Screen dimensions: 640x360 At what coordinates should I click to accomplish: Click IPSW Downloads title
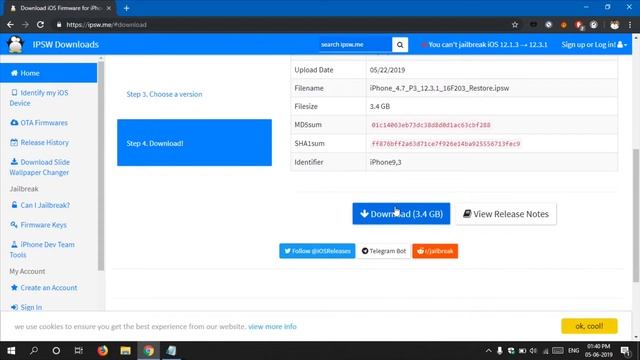tap(66, 44)
